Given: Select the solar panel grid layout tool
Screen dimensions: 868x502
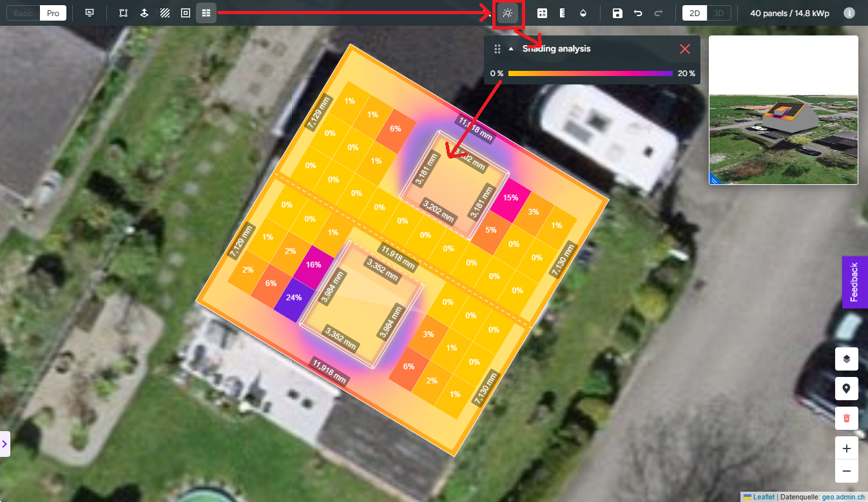Looking at the screenshot, I should (206, 13).
